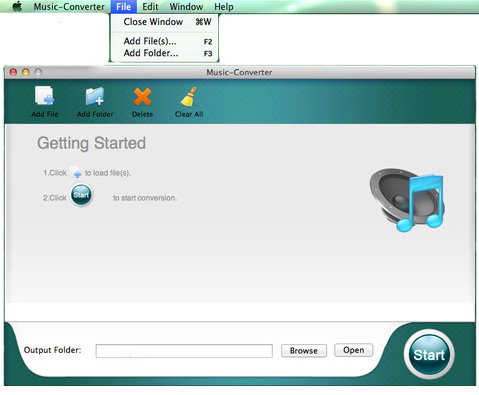Viewport: 479px width, 395px height.
Task: Choose Close Window from File menu
Action: tap(164, 22)
